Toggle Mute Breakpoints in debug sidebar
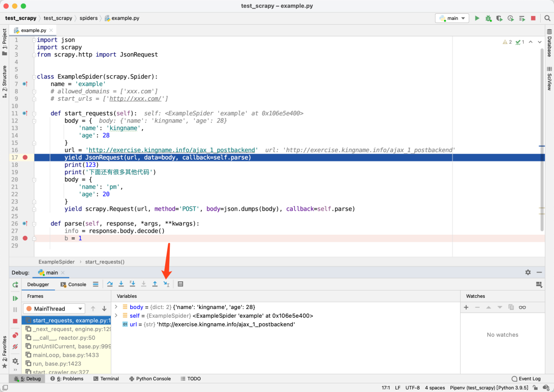This screenshot has height=392, width=554. point(15,346)
